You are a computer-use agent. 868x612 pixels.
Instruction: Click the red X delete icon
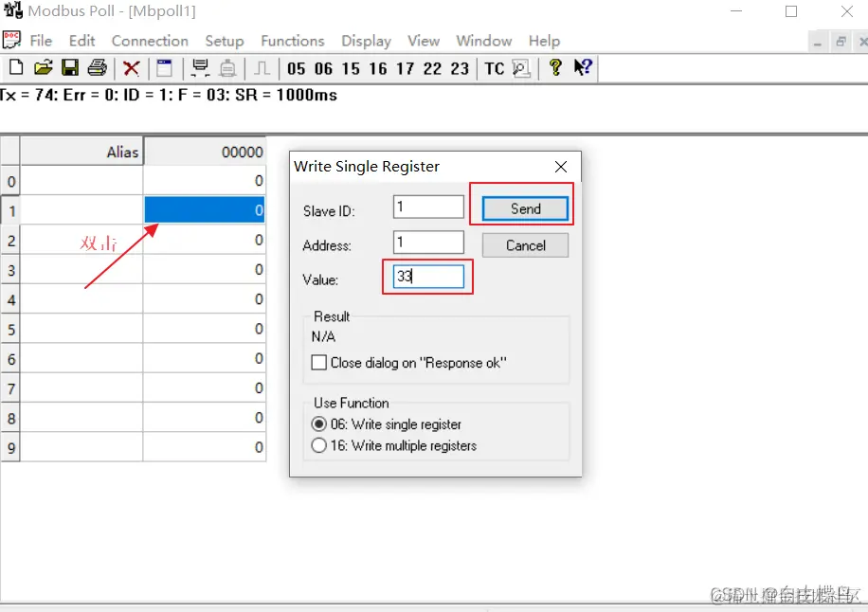point(131,68)
